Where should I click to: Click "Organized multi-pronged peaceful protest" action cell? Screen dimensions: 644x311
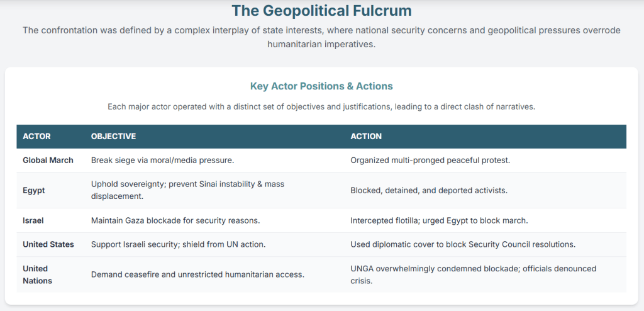pyautogui.click(x=430, y=161)
